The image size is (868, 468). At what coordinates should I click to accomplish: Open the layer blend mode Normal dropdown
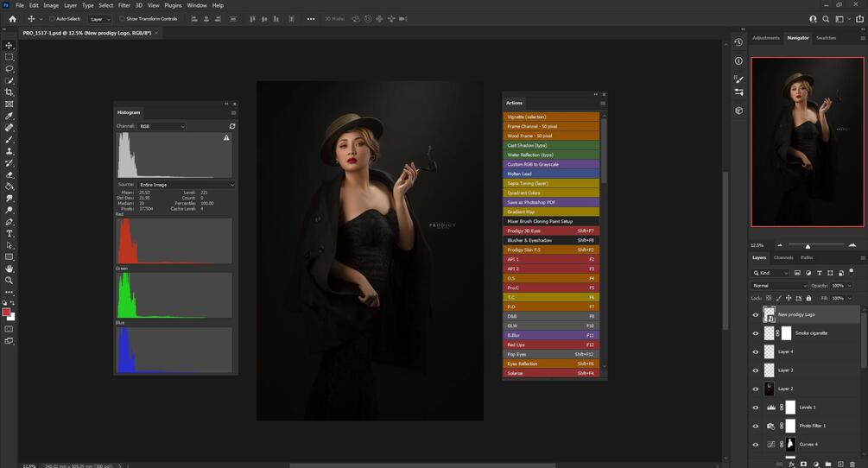pos(779,286)
